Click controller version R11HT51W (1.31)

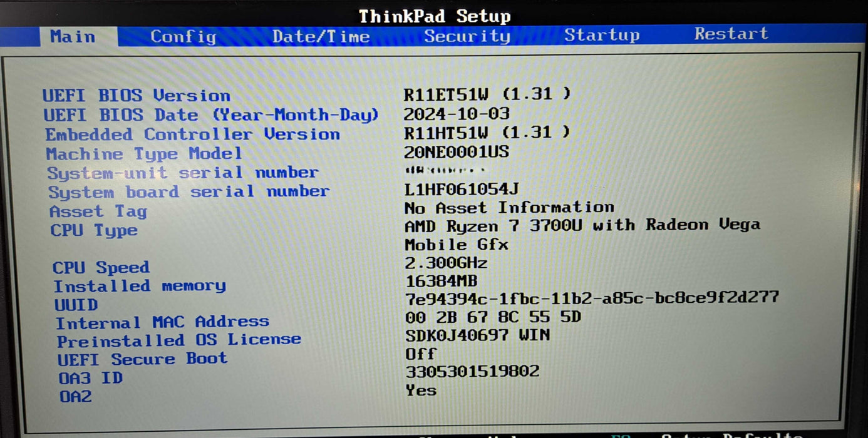pyautogui.click(x=487, y=133)
